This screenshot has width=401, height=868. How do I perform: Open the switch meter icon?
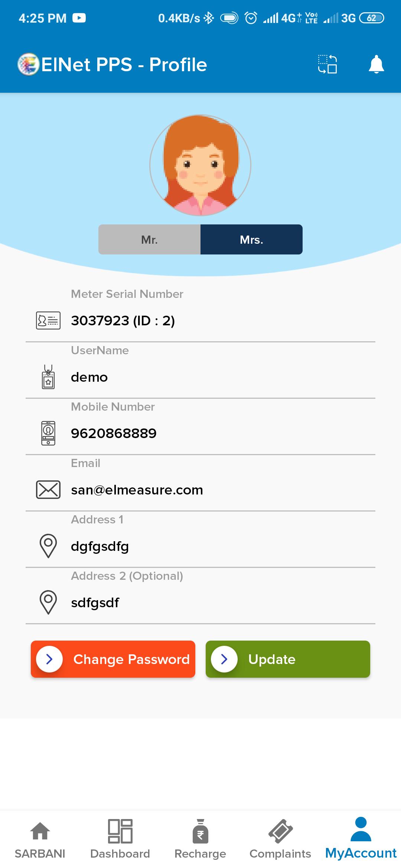(327, 64)
